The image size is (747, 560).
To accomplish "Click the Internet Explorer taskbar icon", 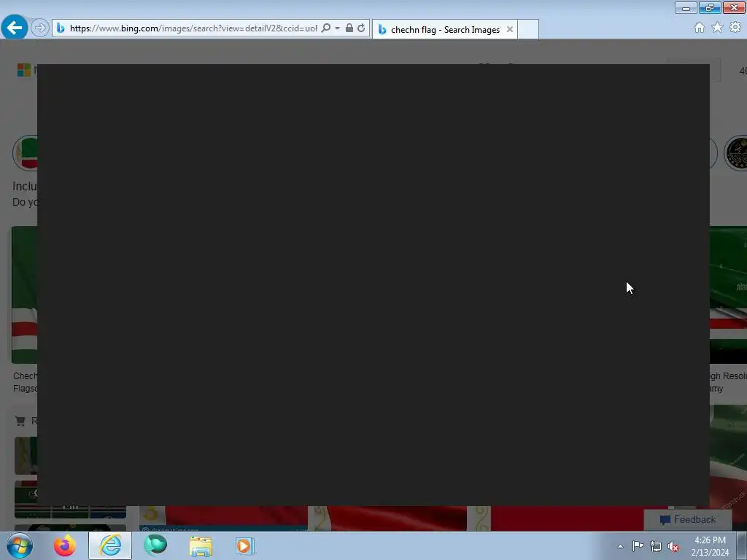I will coord(110,545).
